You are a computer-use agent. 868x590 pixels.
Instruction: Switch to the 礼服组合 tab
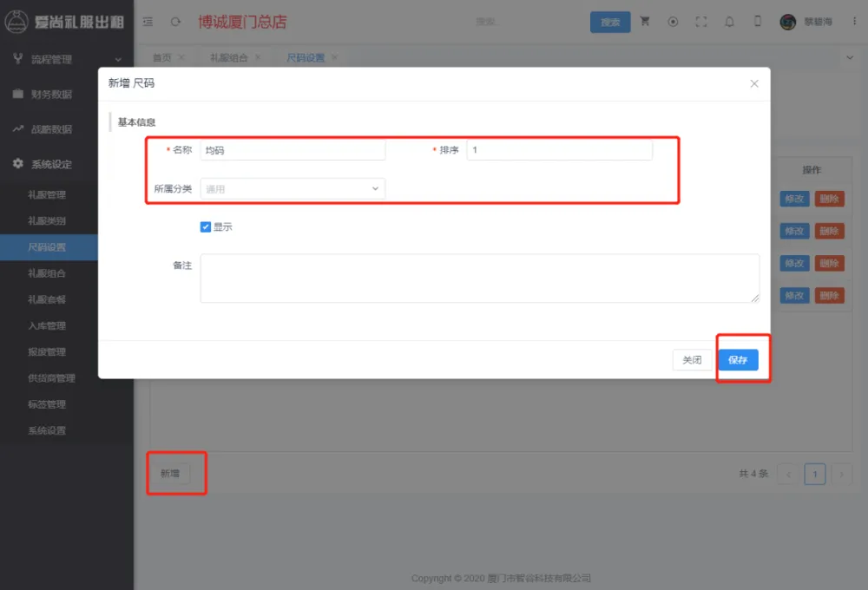tap(228, 57)
